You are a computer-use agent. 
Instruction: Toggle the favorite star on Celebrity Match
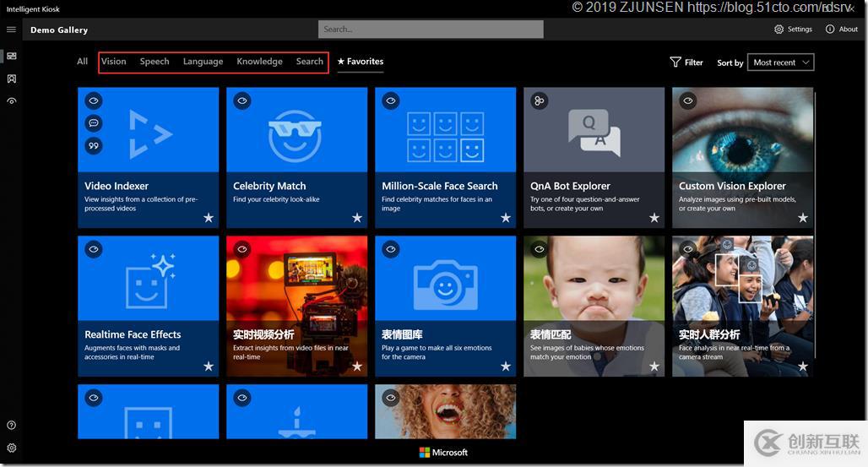[357, 218]
